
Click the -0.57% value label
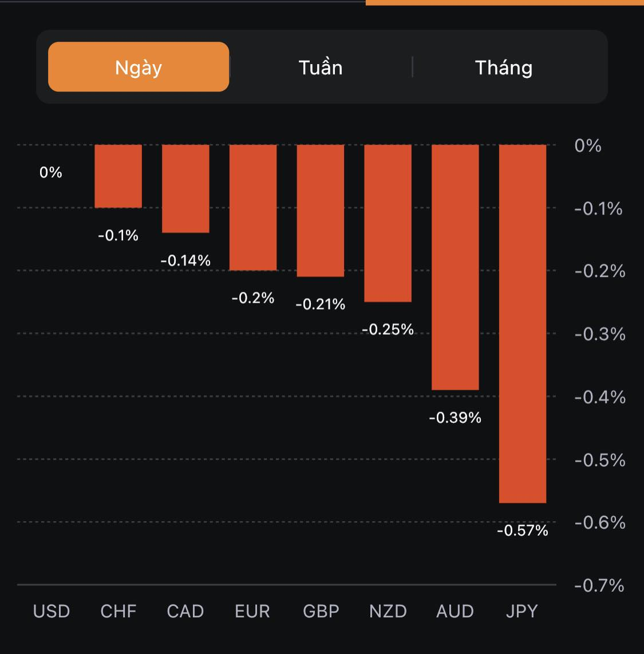[x=523, y=530]
